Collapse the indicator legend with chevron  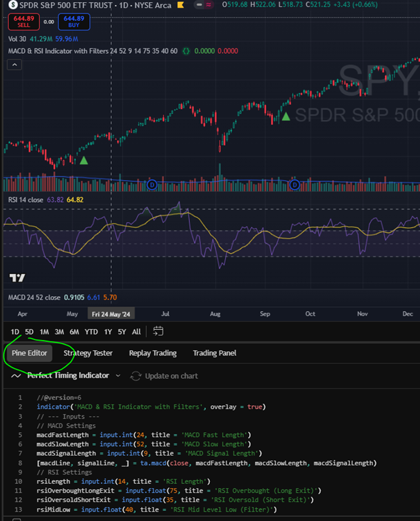click(x=15, y=65)
